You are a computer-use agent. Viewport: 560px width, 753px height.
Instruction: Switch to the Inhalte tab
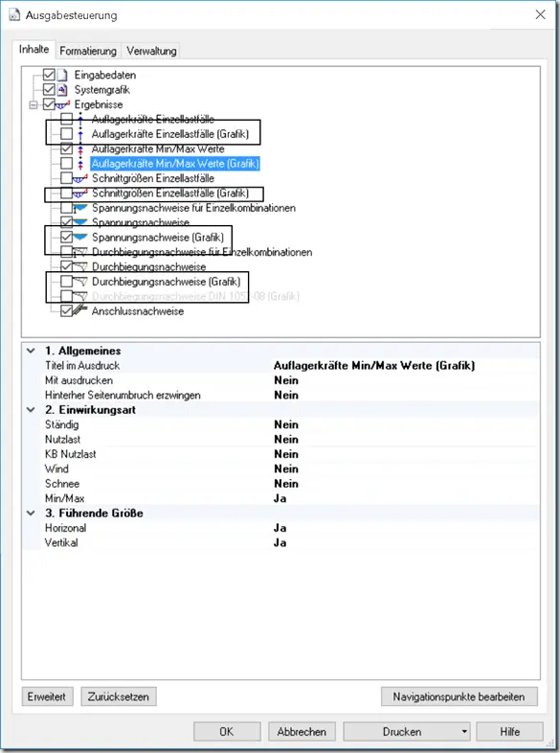[x=34, y=50]
